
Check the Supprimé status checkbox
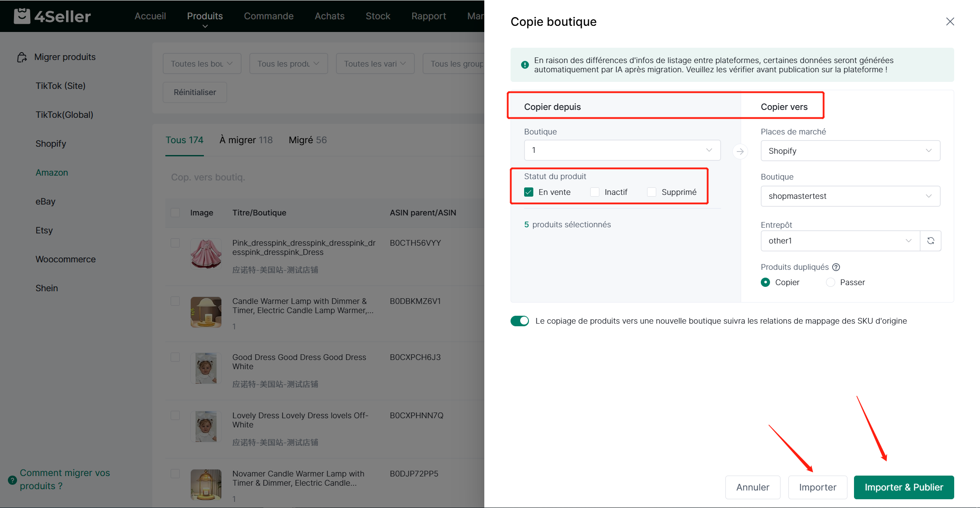point(651,192)
